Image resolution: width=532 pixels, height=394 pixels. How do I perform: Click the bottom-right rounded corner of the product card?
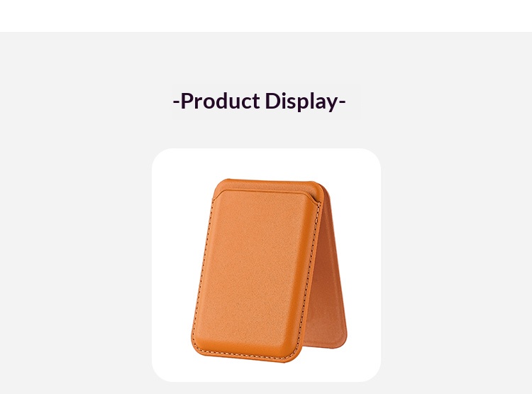pos(373,374)
